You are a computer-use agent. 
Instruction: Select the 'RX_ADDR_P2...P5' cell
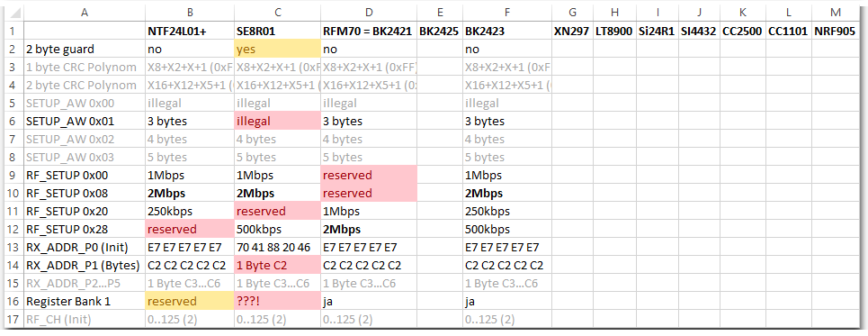[85, 284]
